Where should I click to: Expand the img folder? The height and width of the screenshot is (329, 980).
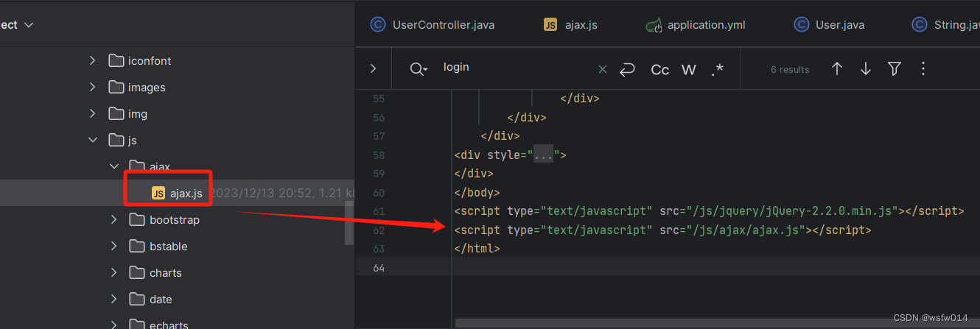[93, 113]
